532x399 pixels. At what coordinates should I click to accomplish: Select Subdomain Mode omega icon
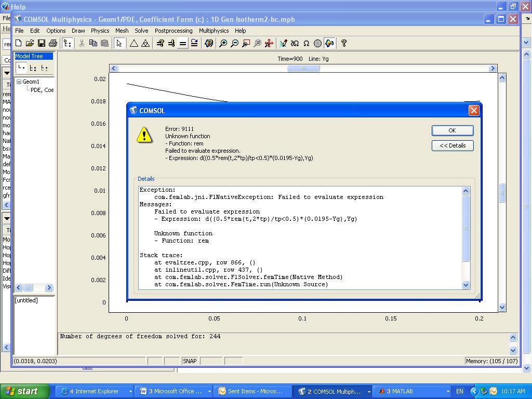pyautogui.click(x=306, y=44)
